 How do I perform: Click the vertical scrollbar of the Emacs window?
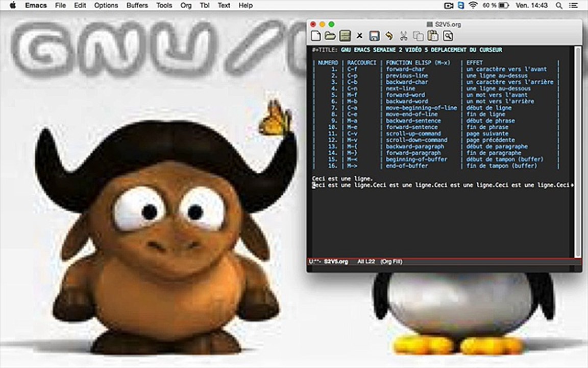pyautogui.click(x=577, y=152)
